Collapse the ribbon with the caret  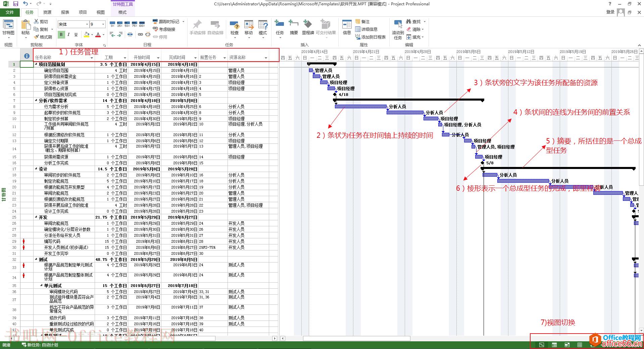click(639, 45)
